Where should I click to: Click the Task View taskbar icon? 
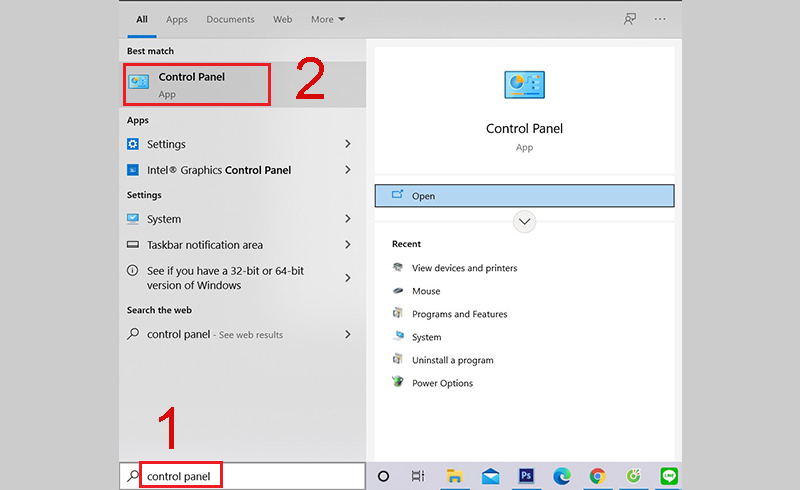[x=418, y=476]
